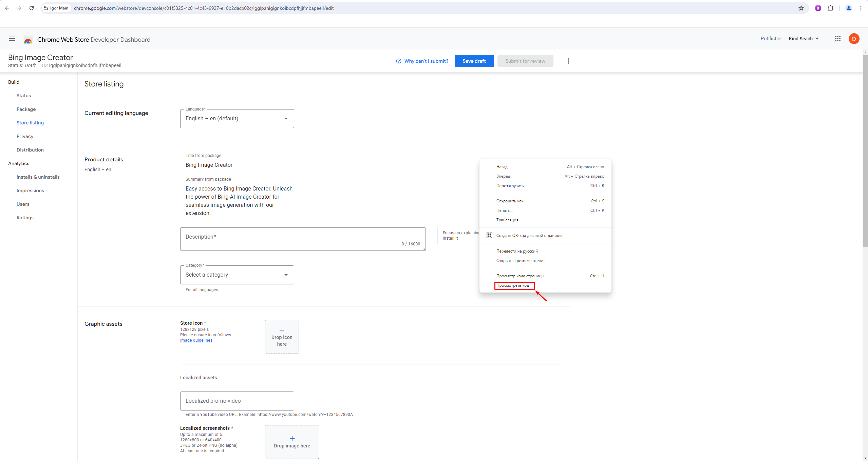Choose Просмотреть код in context menu

[513, 285]
